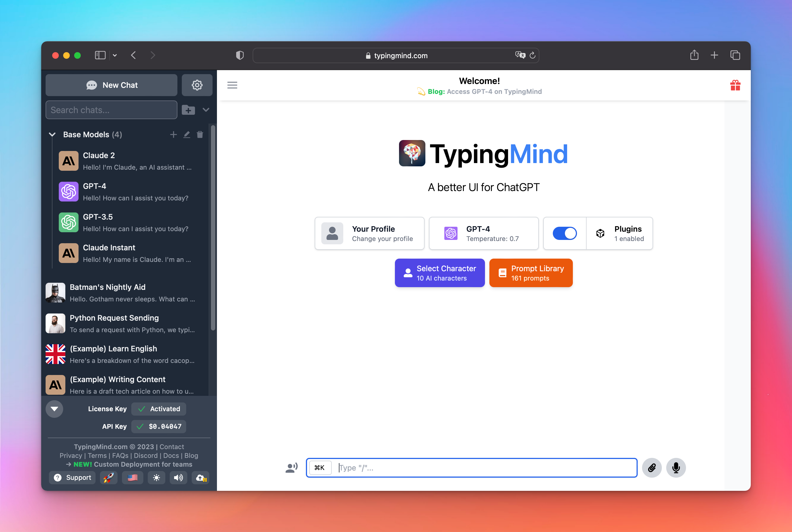
Task: Toggle sound with the speaker icon
Action: pos(178,478)
